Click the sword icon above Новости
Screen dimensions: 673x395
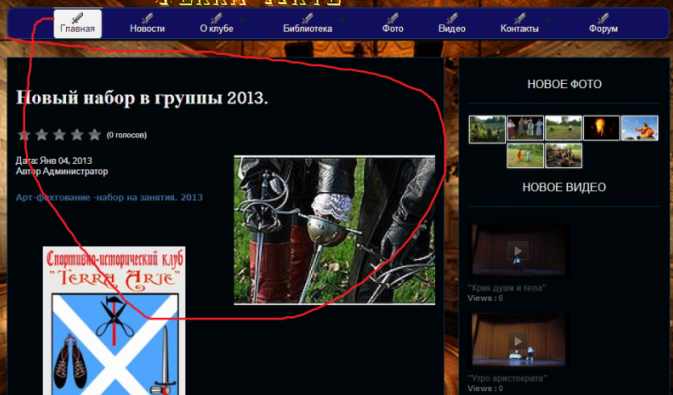147,18
